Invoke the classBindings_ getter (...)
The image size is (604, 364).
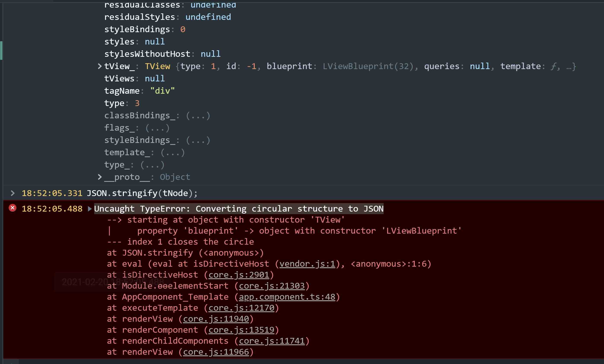(x=198, y=116)
